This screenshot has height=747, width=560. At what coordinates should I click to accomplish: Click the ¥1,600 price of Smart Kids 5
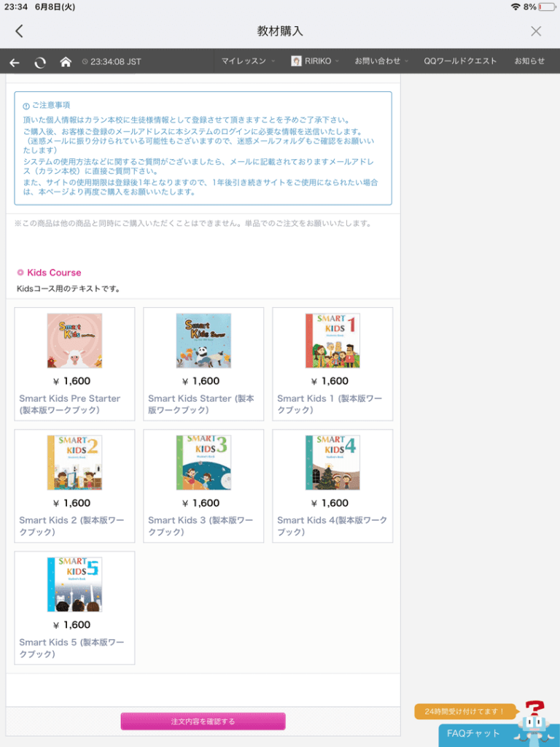pos(71,624)
